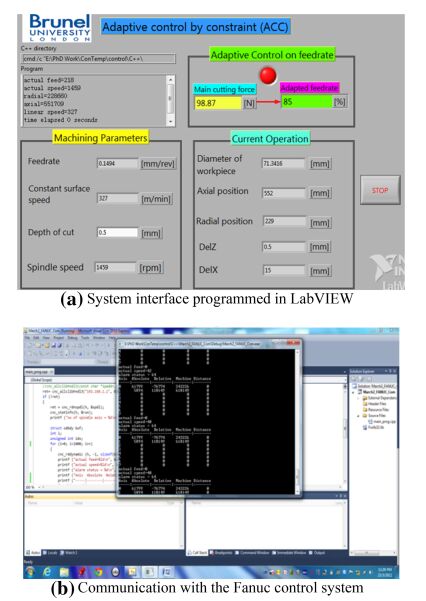
Task: Click the red indicator LED under Adaptive Control
Action: [x=268, y=75]
